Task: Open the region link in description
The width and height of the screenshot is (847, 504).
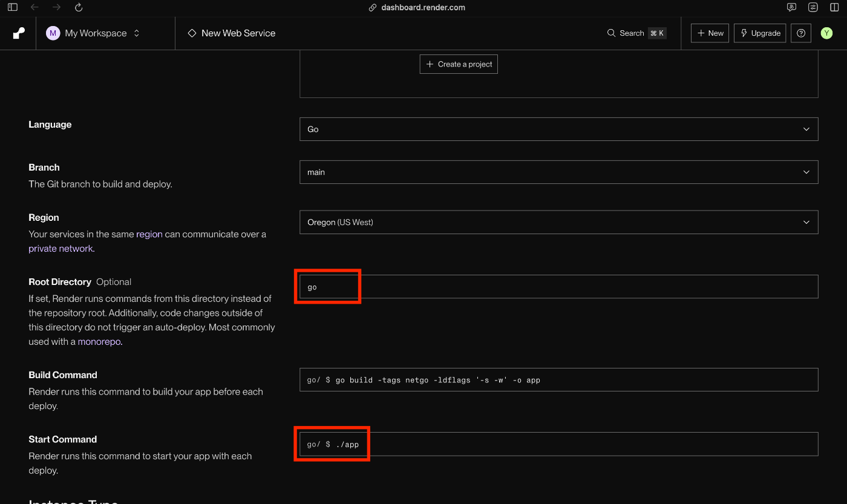Action: pyautogui.click(x=149, y=234)
